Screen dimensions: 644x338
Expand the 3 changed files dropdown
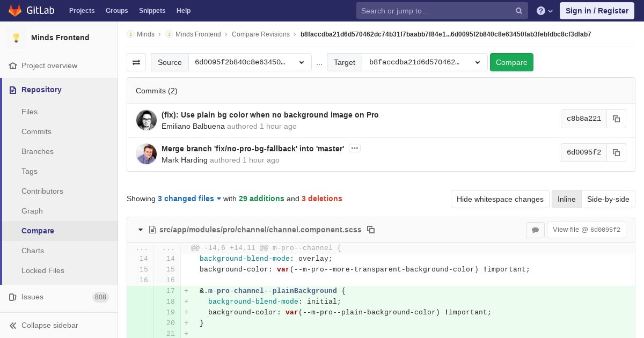189,199
